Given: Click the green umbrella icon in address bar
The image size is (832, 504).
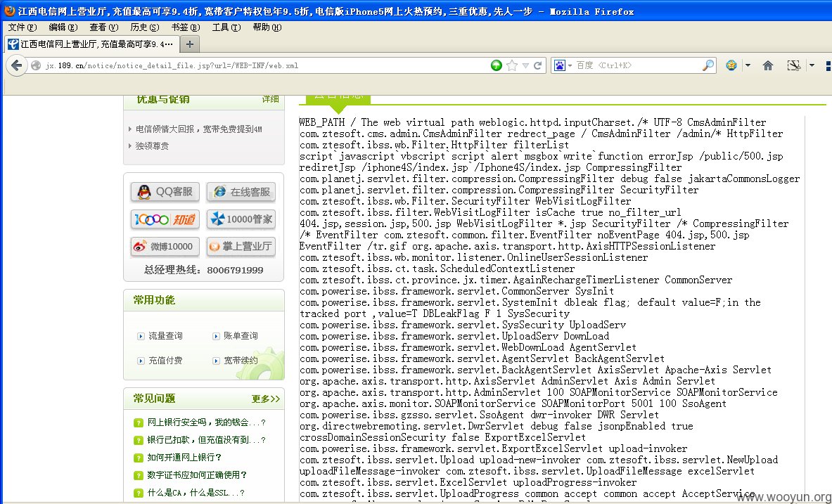Looking at the screenshot, I should point(496,65).
